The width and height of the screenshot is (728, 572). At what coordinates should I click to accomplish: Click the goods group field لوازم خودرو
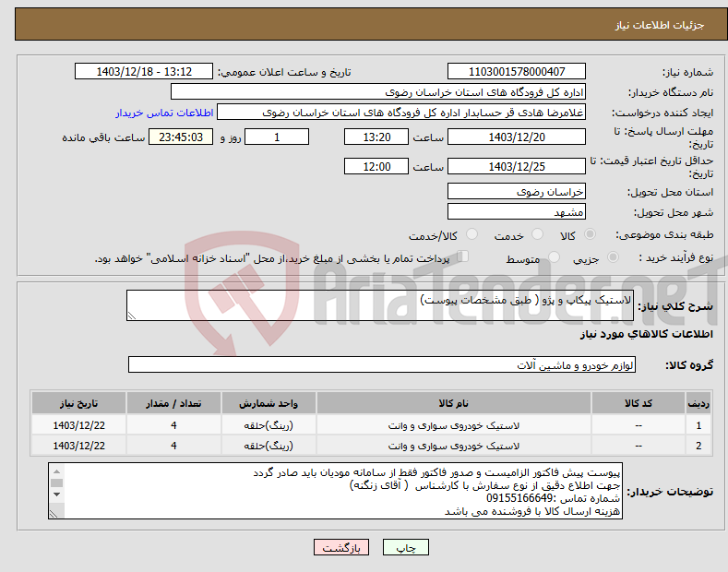pos(382,365)
